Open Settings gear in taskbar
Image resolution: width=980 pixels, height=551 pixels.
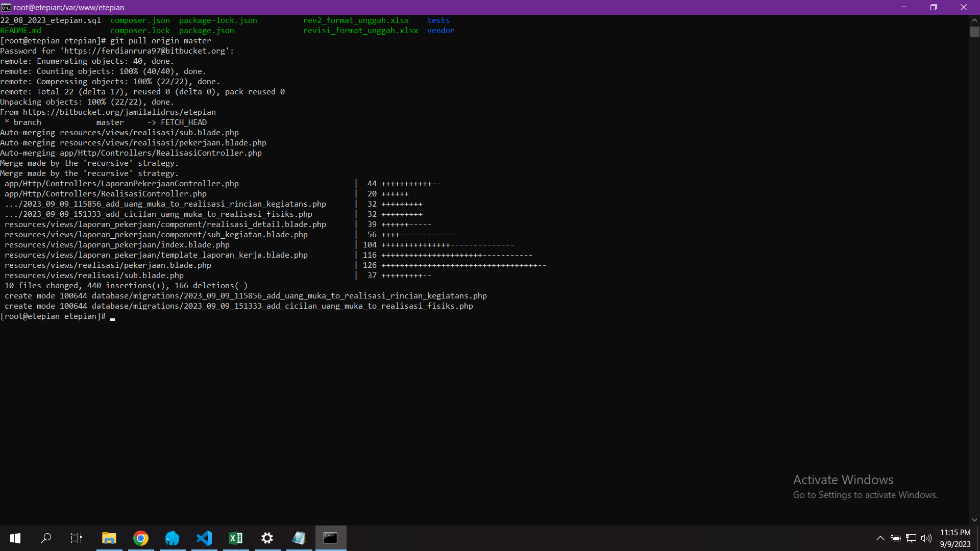267,538
